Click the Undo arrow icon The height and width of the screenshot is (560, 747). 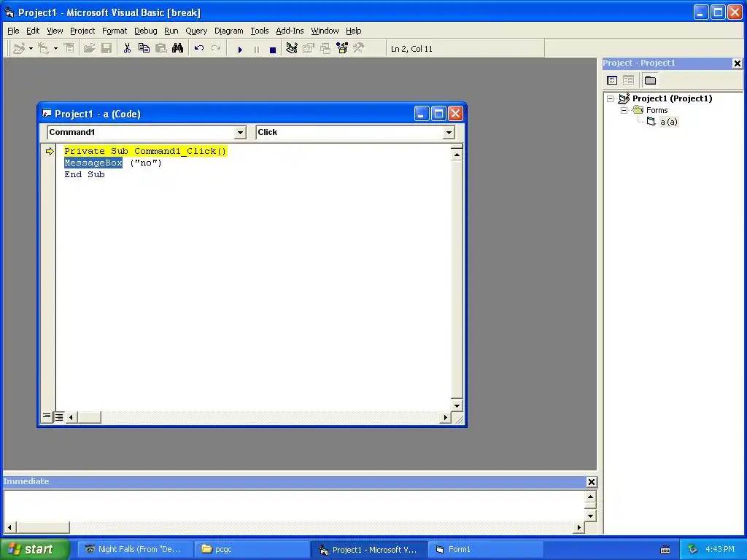(199, 49)
